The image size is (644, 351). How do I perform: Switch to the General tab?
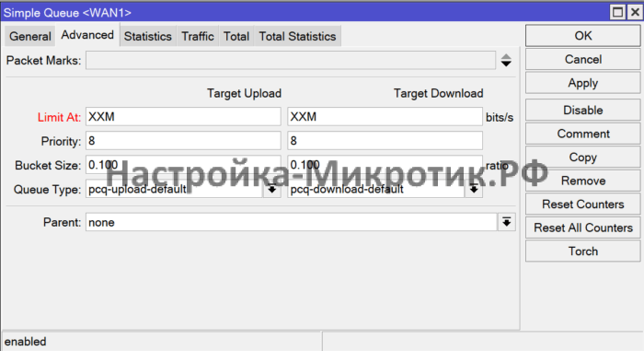click(x=30, y=36)
